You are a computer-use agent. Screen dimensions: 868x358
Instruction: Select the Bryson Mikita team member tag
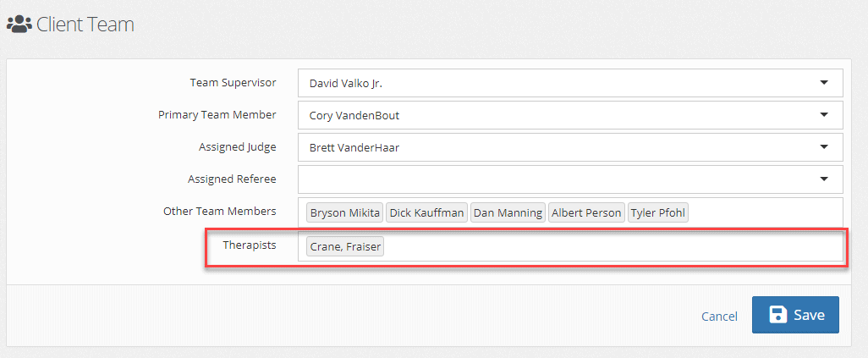coord(344,212)
